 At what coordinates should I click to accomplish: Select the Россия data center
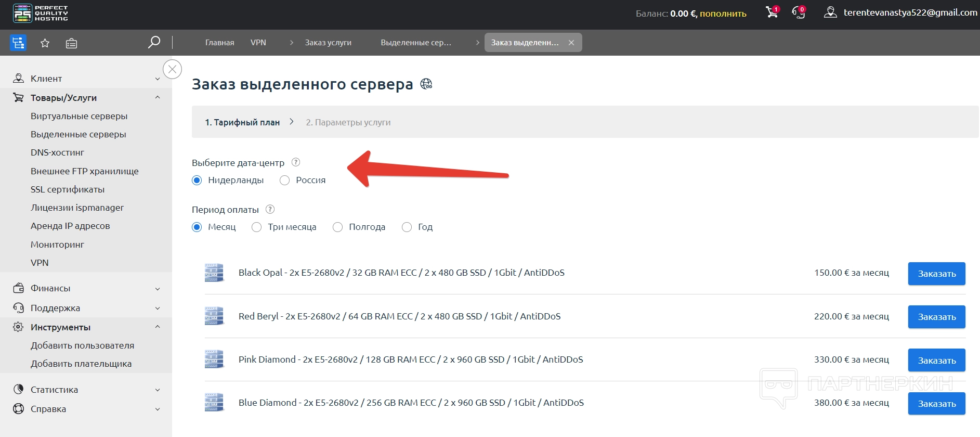(x=284, y=181)
